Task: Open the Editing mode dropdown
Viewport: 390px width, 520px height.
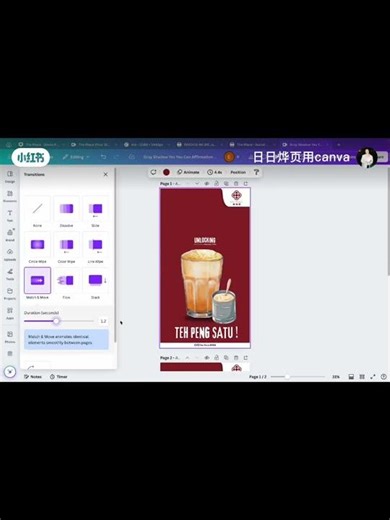Action: [x=76, y=157]
